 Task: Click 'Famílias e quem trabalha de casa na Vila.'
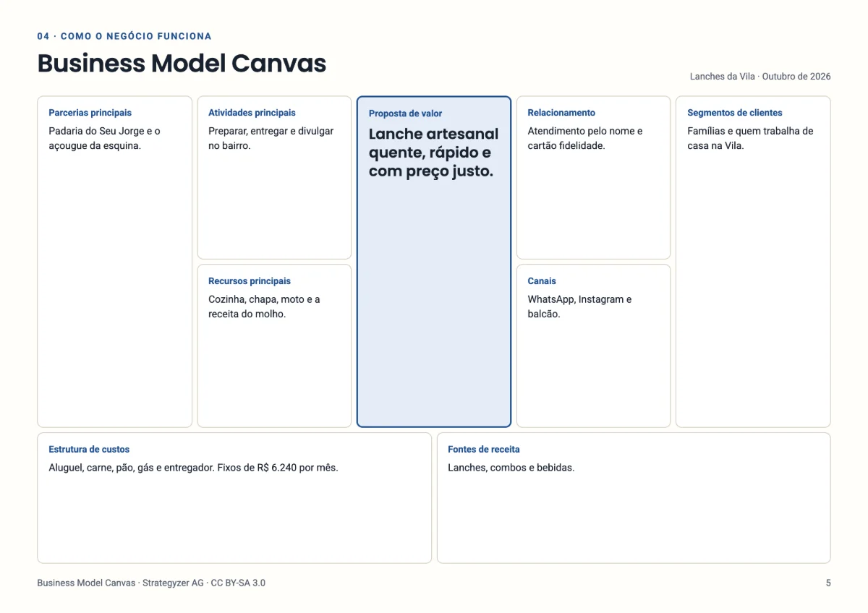(750, 138)
